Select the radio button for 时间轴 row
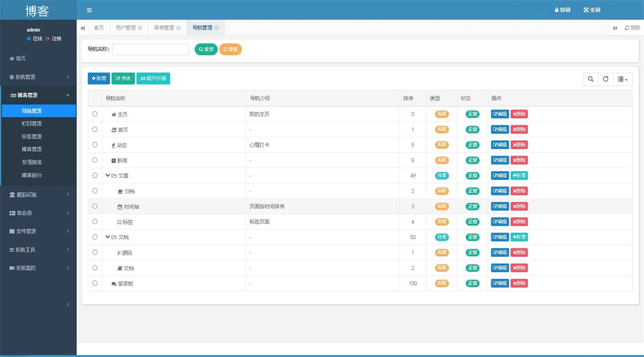Viewport: 644px width, 357px height. click(x=95, y=206)
